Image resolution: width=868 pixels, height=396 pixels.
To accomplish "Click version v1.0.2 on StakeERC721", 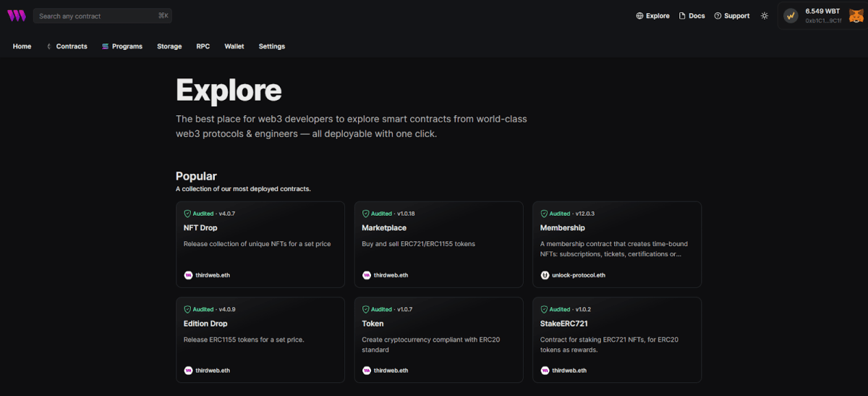I will (583, 309).
